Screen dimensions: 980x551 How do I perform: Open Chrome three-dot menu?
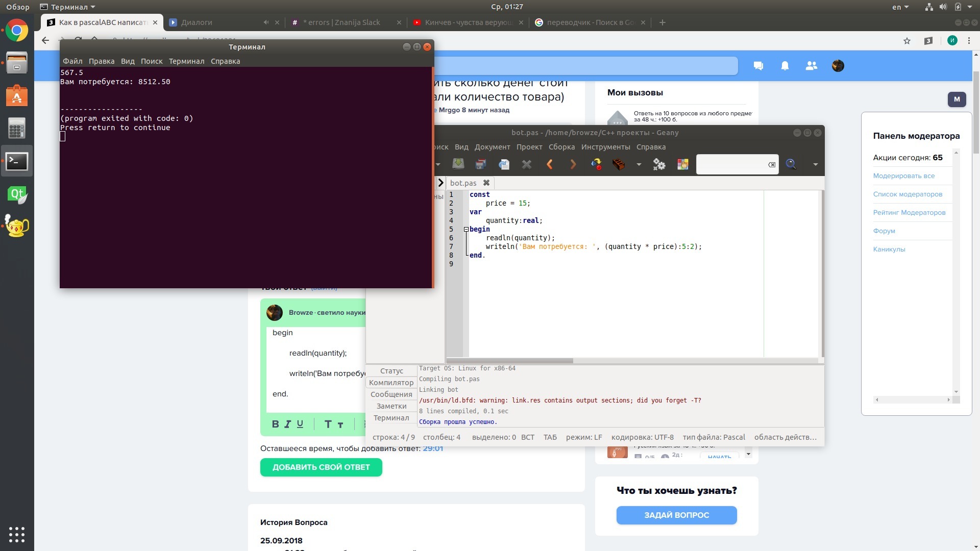pyautogui.click(x=969, y=41)
